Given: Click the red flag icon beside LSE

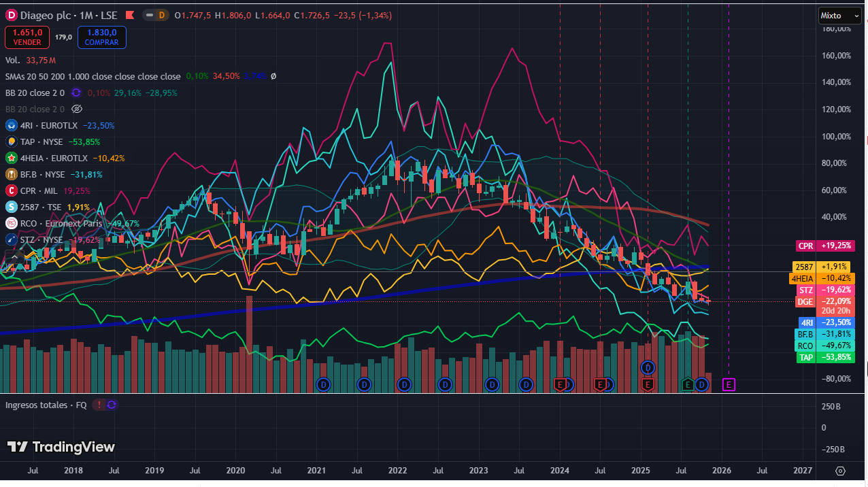Looking at the screenshot, I should coord(130,15).
